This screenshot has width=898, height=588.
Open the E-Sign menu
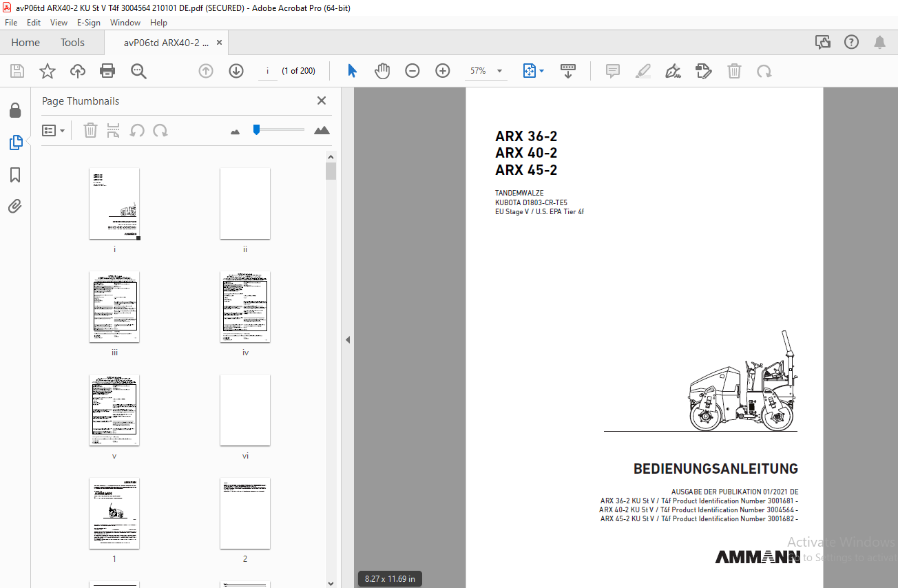(89, 23)
